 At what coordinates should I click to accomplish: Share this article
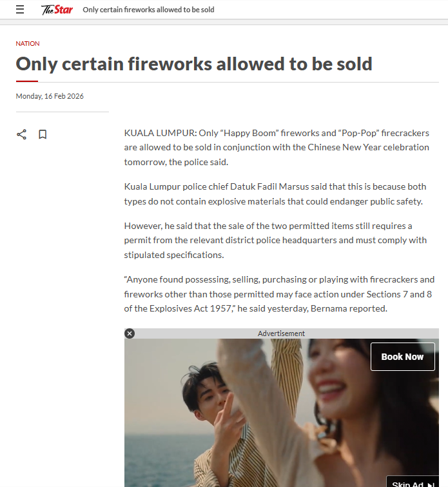click(21, 134)
